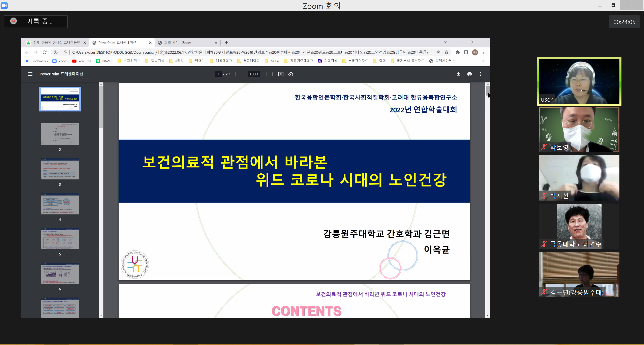644x345 pixels.
Task: Click the share page icon
Action: point(438,52)
